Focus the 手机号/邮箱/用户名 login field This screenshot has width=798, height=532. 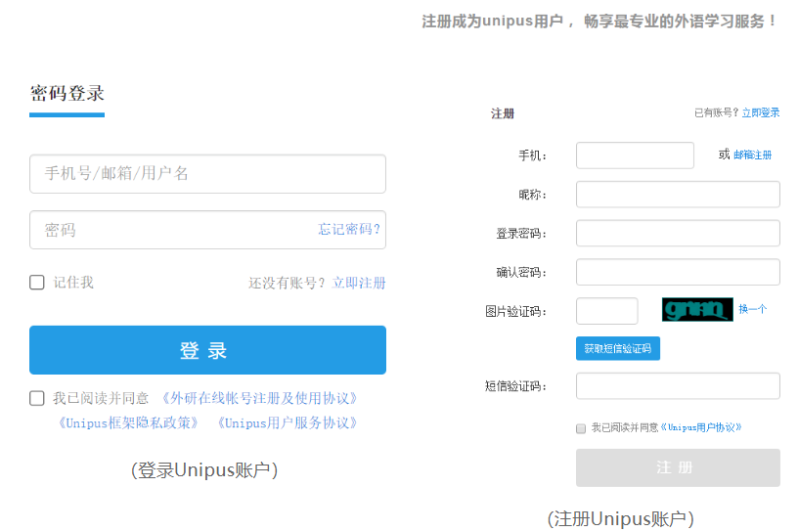coord(207,174)
